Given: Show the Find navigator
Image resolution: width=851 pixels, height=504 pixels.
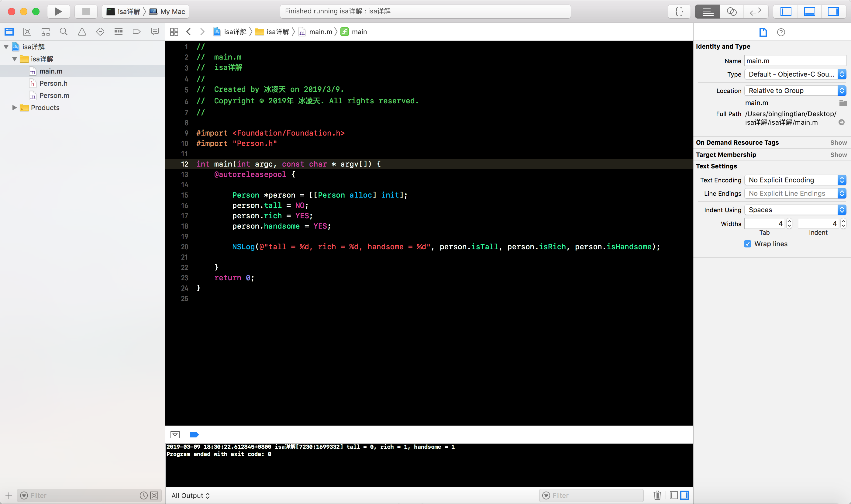Looking at the screenshot, I should [x=64, y=32].
